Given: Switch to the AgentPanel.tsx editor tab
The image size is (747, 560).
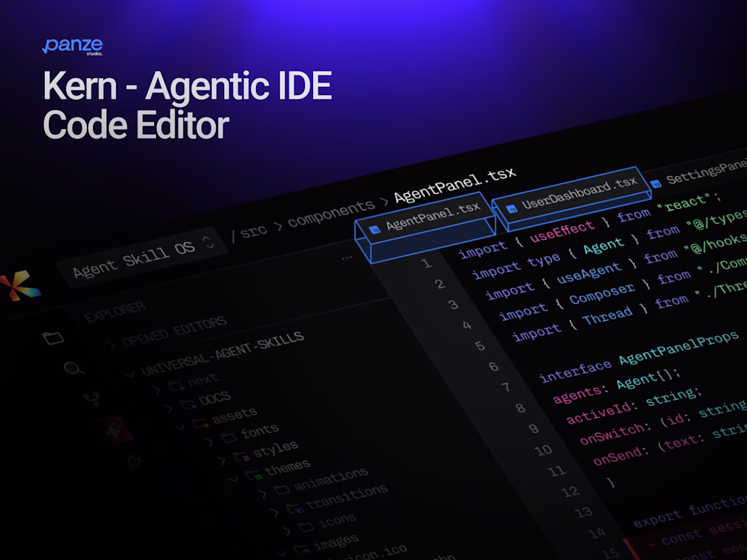Looking at the screenshot, I should point(425,227).
